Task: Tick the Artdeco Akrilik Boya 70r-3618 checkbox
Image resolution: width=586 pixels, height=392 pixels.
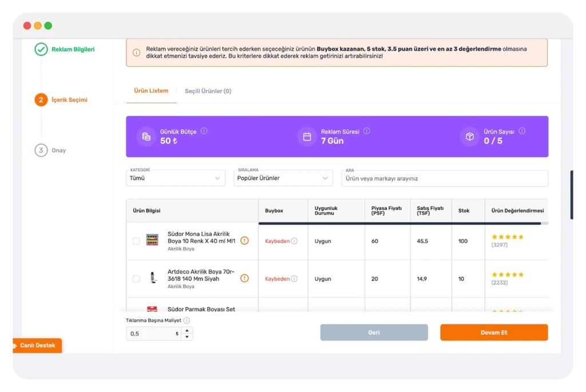Action: [x=136, y=279]
